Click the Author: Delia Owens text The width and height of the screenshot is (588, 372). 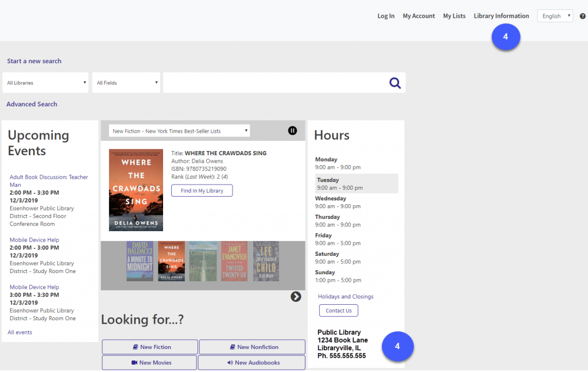197,161
